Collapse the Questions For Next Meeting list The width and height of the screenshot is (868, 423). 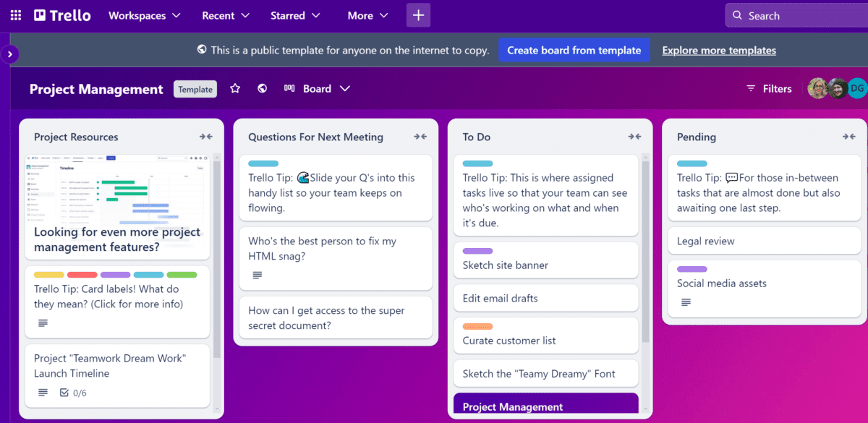point(420,137)
